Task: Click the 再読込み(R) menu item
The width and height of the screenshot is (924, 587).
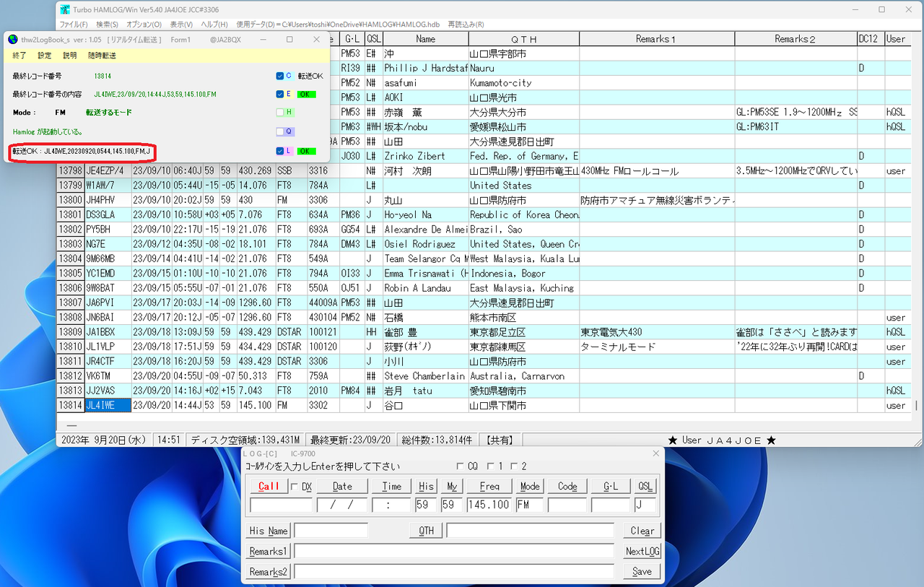Action: (466, 25)
